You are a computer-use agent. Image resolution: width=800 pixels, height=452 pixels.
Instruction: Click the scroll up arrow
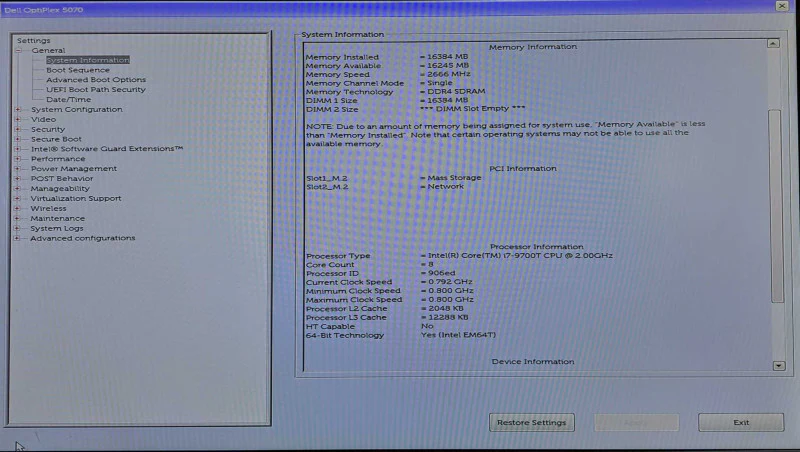pos(773,44)
